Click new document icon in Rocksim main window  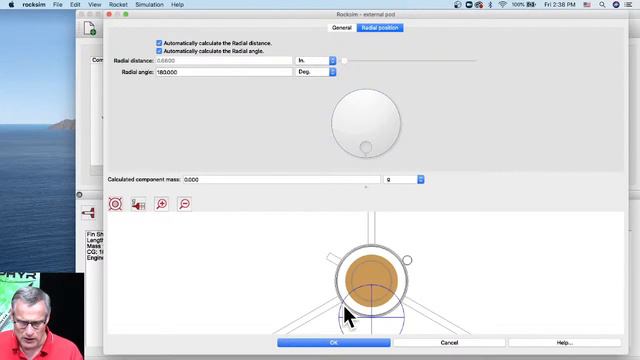90,29
